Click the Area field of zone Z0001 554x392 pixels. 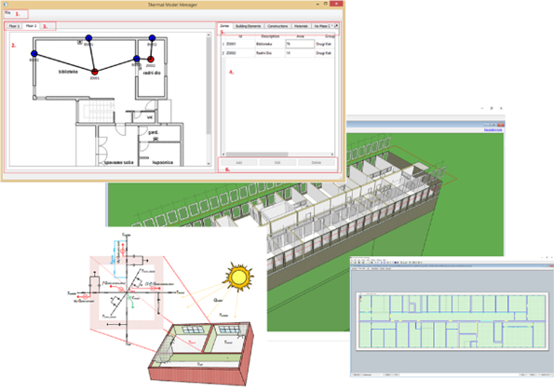coord(300,44)
